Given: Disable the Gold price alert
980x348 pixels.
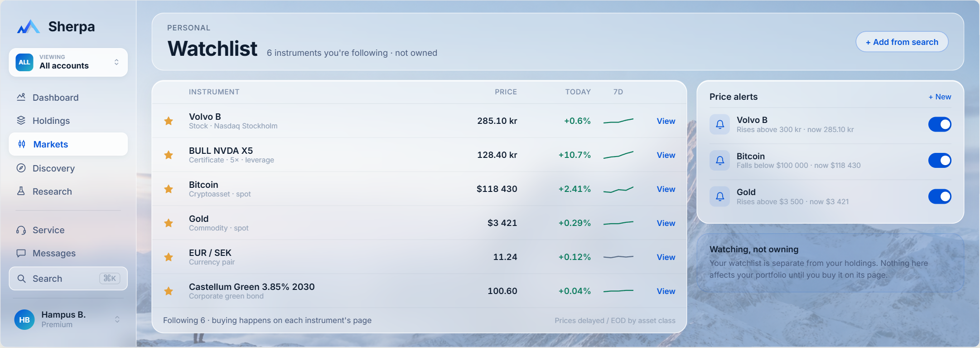Looking at the screenshot, I should point(940,196).
